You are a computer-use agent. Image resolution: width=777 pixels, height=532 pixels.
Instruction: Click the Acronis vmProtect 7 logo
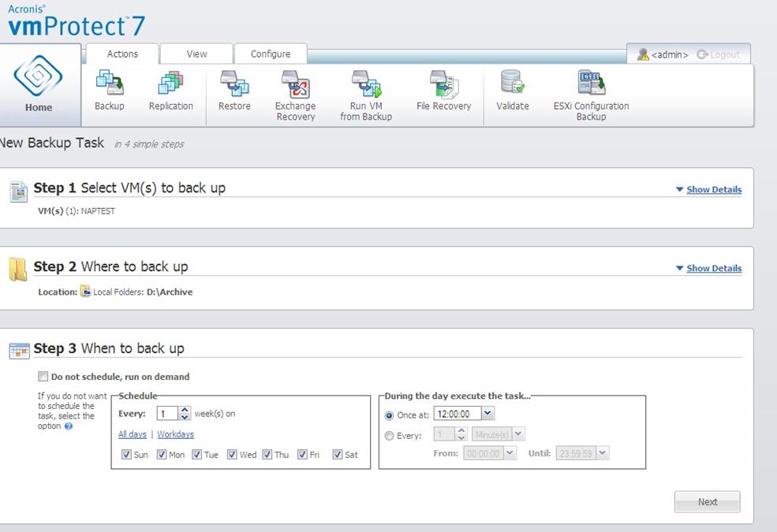(76, 20)
